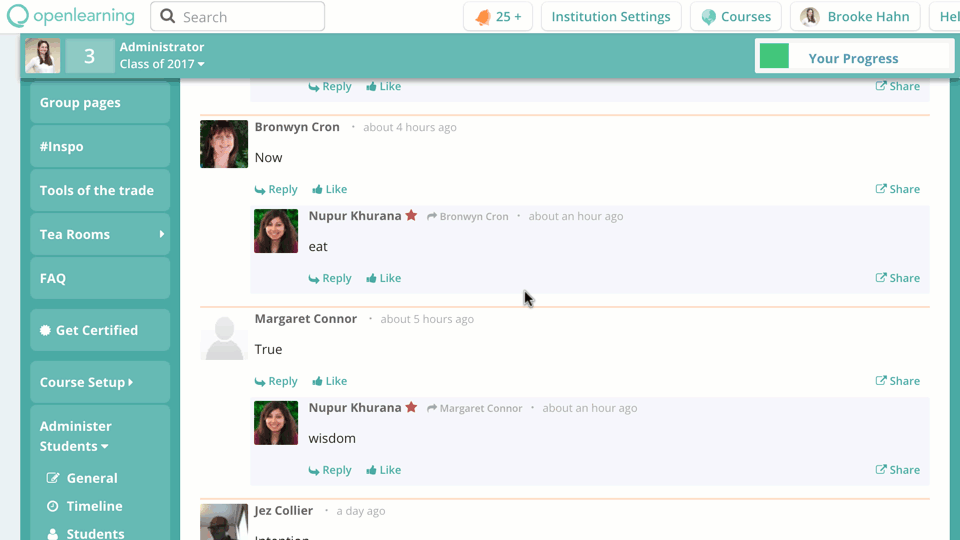
Task: Click the share icon on the topmost partial comment
Action: 880,86
